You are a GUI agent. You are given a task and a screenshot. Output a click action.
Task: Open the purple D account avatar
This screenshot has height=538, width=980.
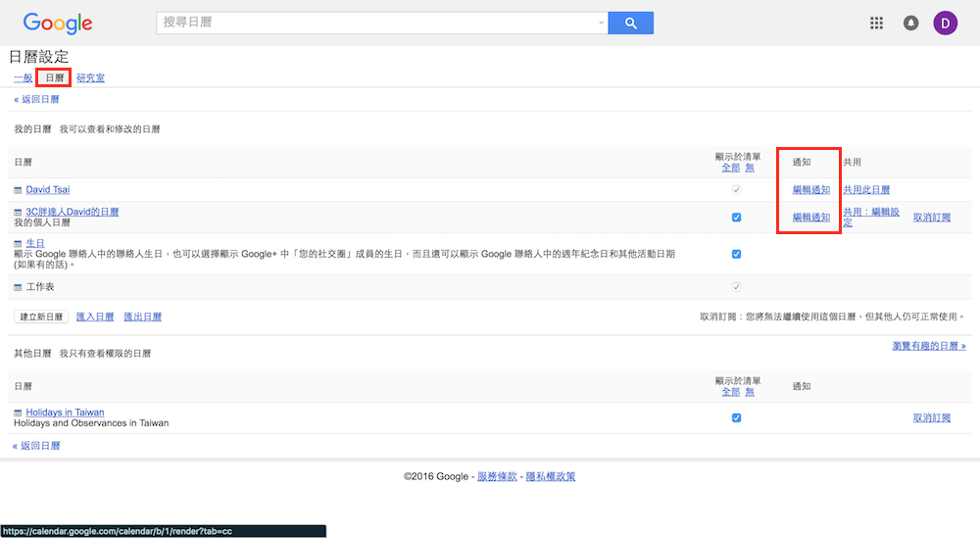[946, 24]
